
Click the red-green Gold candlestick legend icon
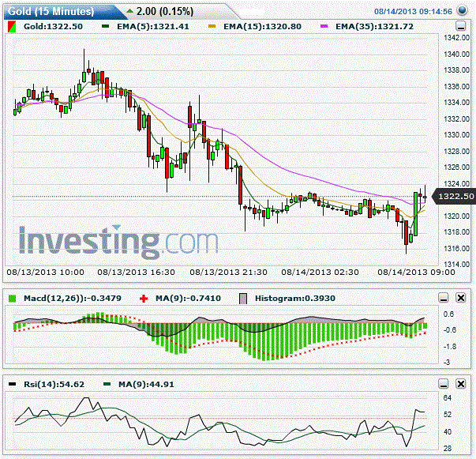[x=12, y=26]
